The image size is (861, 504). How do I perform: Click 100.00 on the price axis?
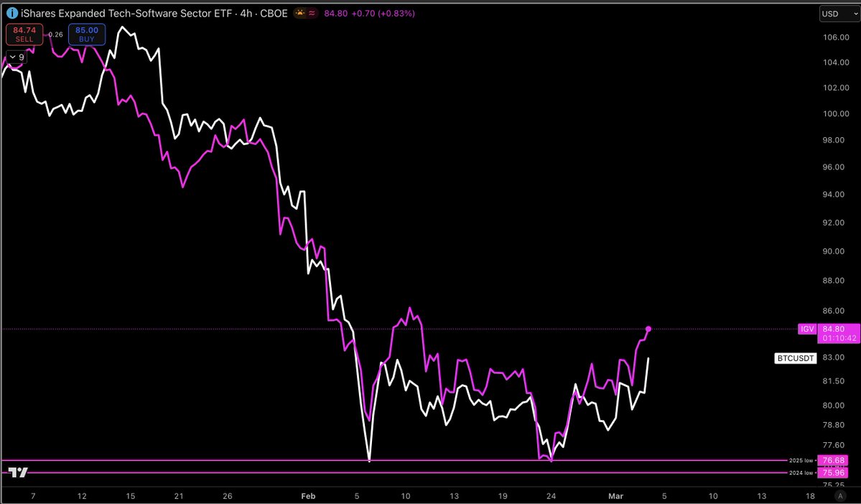pos(837,113)
